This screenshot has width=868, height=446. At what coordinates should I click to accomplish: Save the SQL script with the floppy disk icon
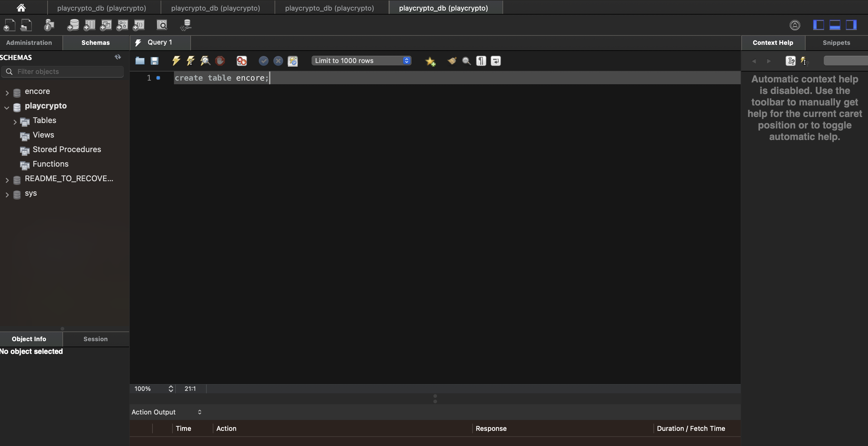point(155,61)
